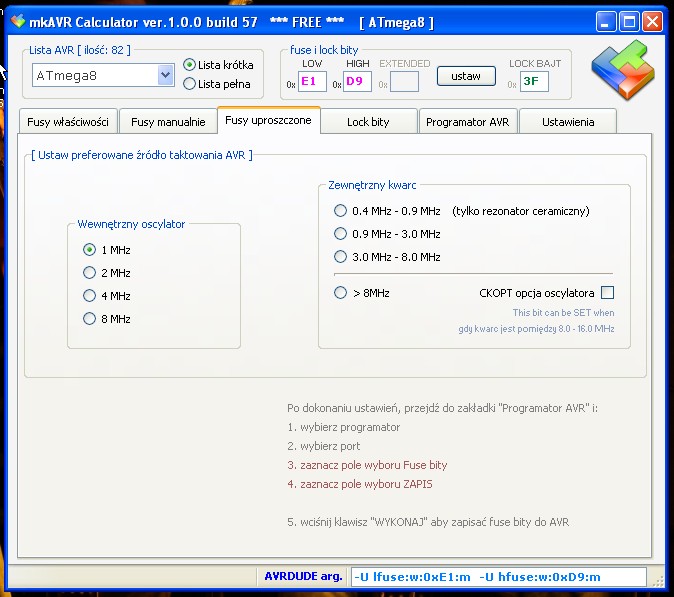Screen dimensions: 674x597
Task: Select the Fusy uproszczone tab
Action: (x=269, y=120)
